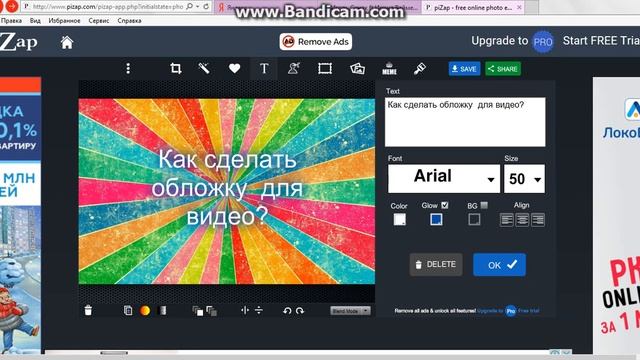Viewport: 640px width, 360px height.
Task: Open the Справка menu
Action: click(x=129, y=20)
